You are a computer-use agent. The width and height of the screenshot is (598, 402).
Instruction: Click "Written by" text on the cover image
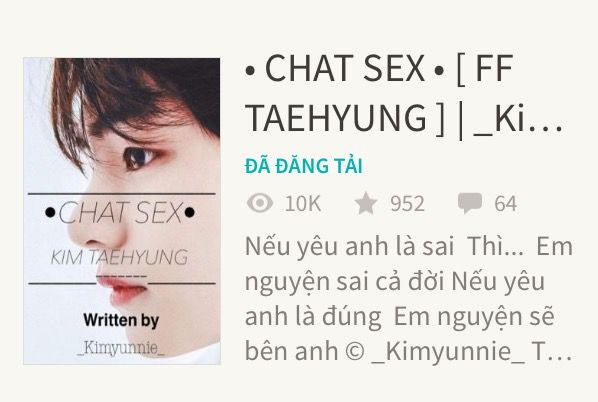click(x=121, y=320)
